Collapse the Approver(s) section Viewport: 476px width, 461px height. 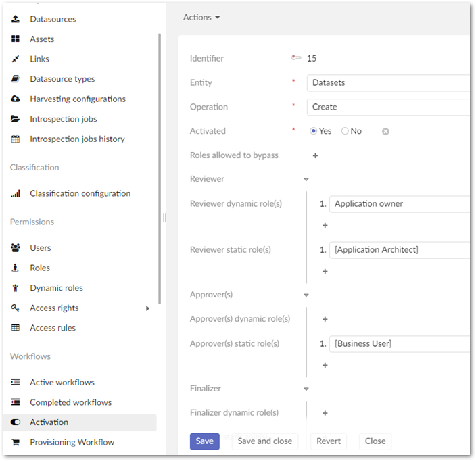pos(306,295)
